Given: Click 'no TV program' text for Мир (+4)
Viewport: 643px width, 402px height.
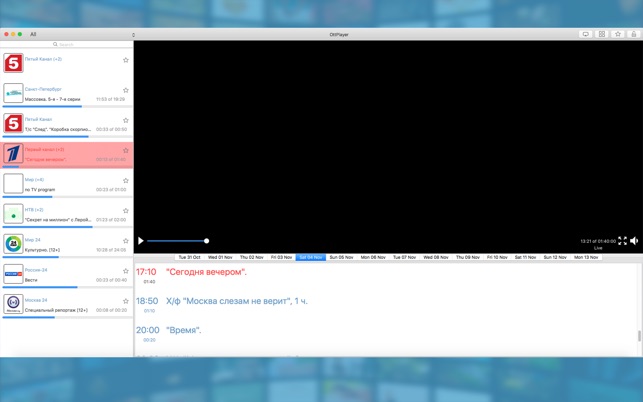Looking at the screenshot, I should click(40, 190).
